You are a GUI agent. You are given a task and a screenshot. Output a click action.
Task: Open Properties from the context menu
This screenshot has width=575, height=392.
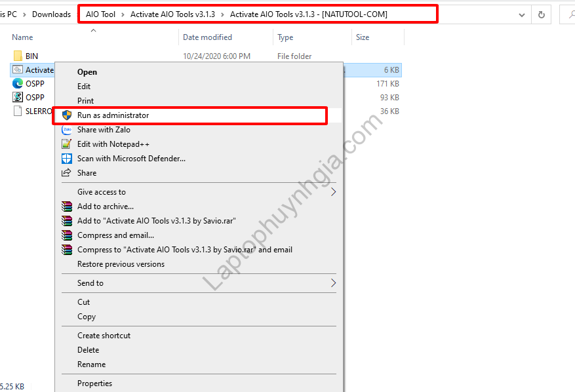[94, 383]
